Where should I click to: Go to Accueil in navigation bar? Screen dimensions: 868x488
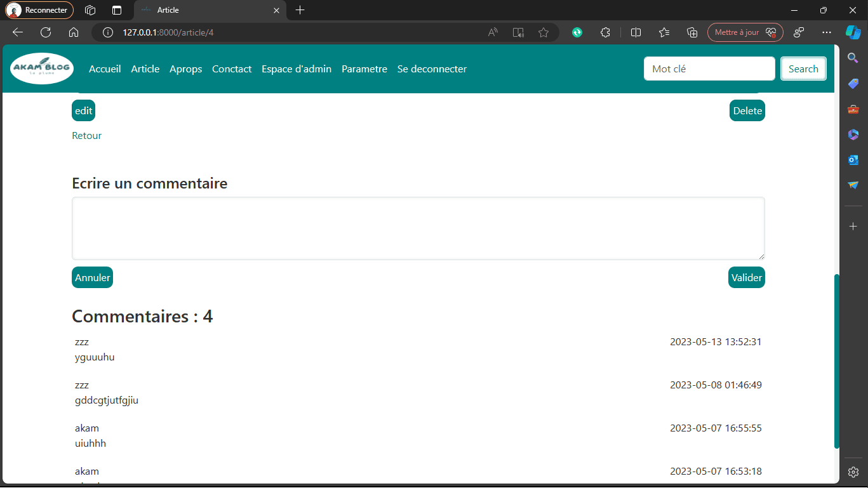[105, 69]
